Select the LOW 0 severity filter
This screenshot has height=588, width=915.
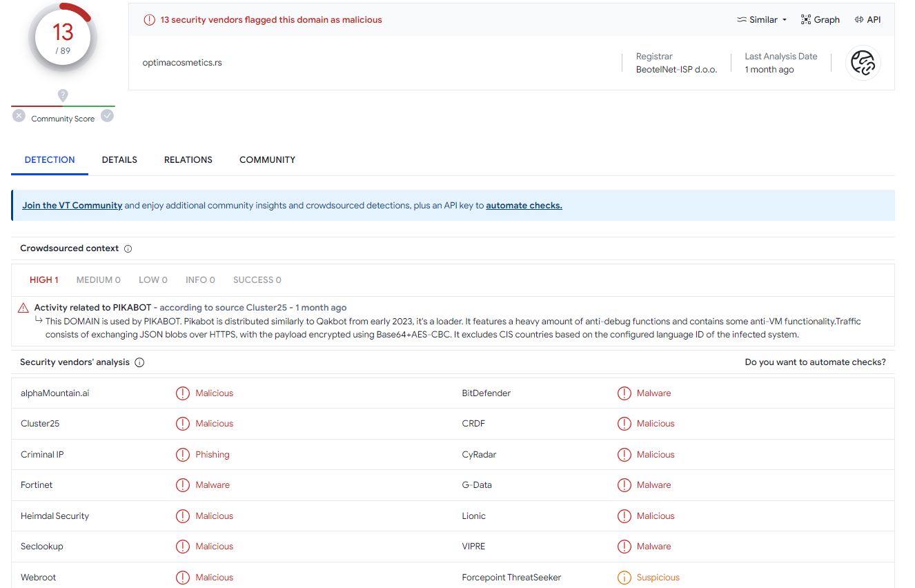click(x=153, y=280)
